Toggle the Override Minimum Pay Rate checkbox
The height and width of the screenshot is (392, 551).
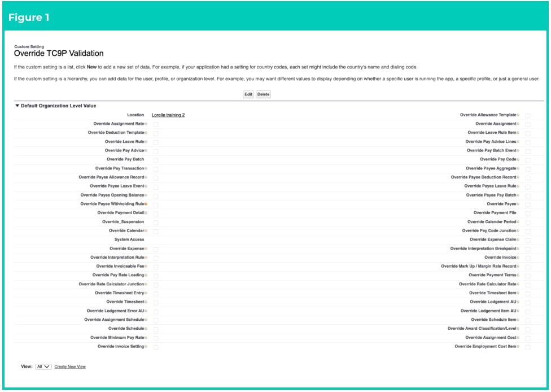pos(156,338)
